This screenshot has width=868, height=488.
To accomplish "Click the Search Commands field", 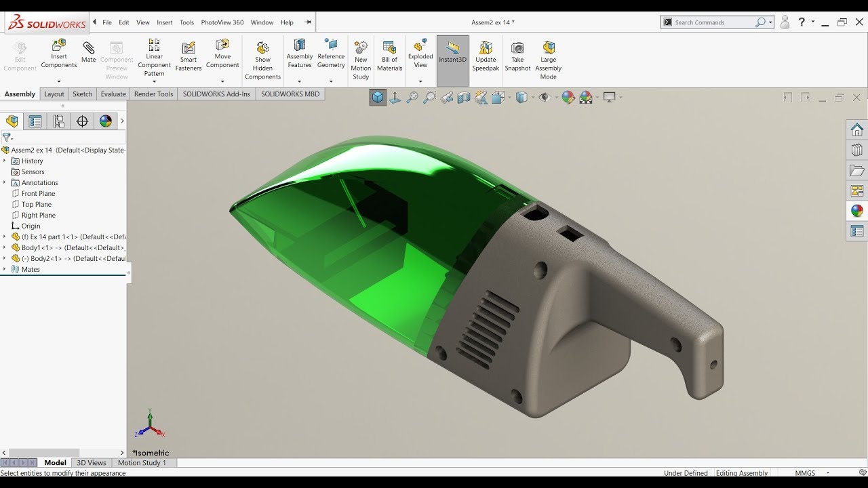I will [x=715, y=22].
